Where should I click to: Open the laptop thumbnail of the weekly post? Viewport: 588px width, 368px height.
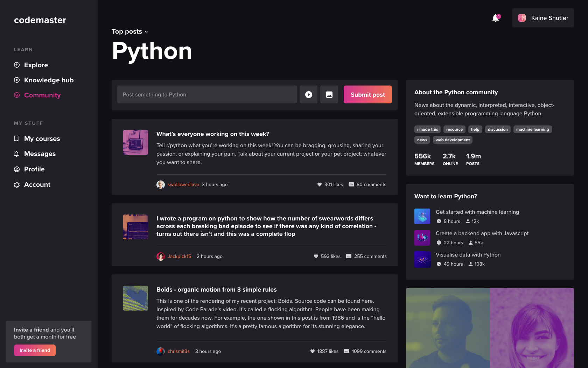pyautogui.click(x=135, y=143)
